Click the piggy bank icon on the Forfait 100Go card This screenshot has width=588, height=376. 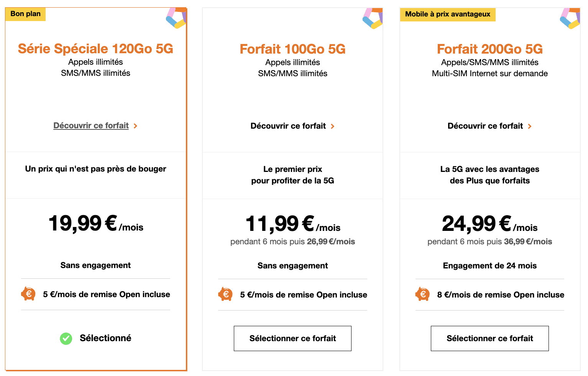point(225,294)
